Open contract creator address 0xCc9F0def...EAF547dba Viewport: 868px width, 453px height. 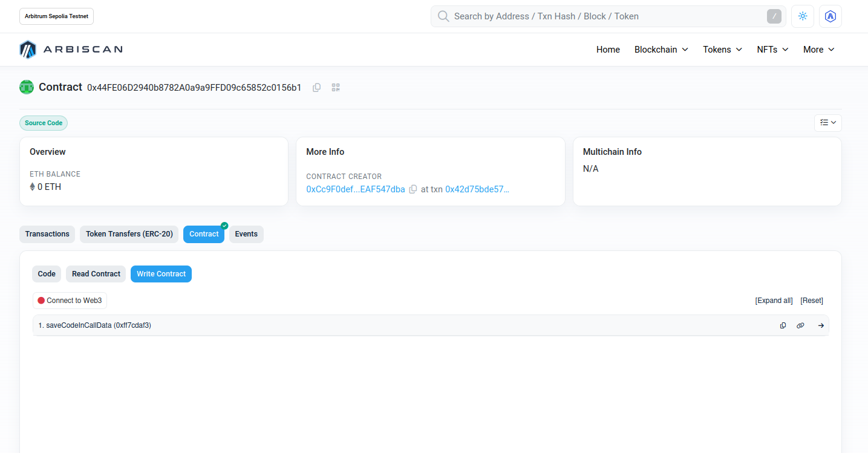[x=356, y=189]
